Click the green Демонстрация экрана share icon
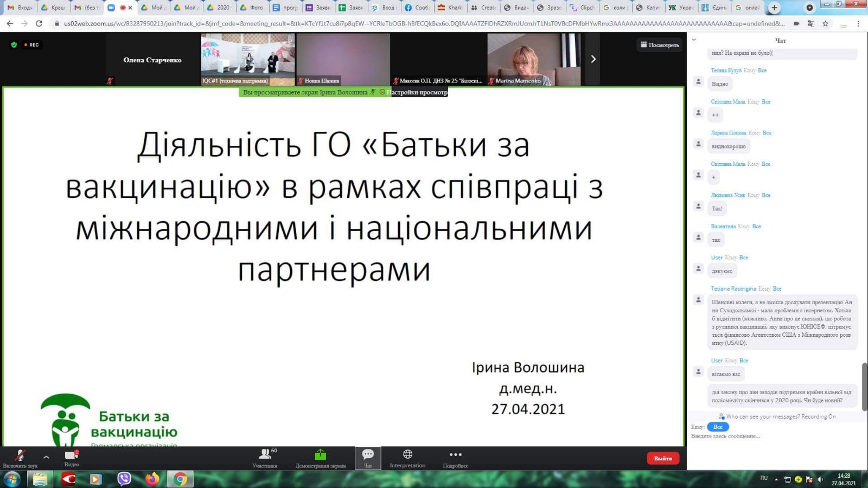The width and height of the screenshot is (868, 488). [320, 455]
